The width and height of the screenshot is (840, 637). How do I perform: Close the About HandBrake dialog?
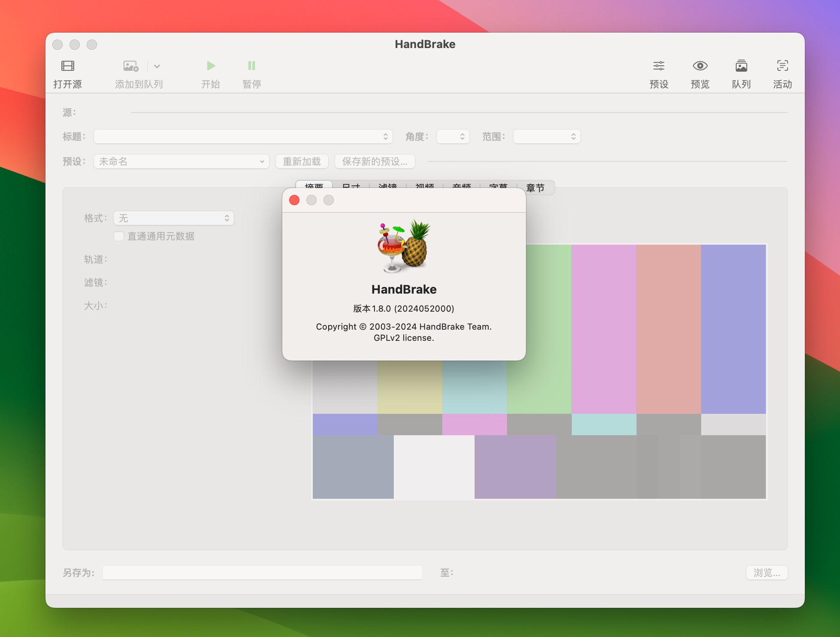tap(294, 200)
